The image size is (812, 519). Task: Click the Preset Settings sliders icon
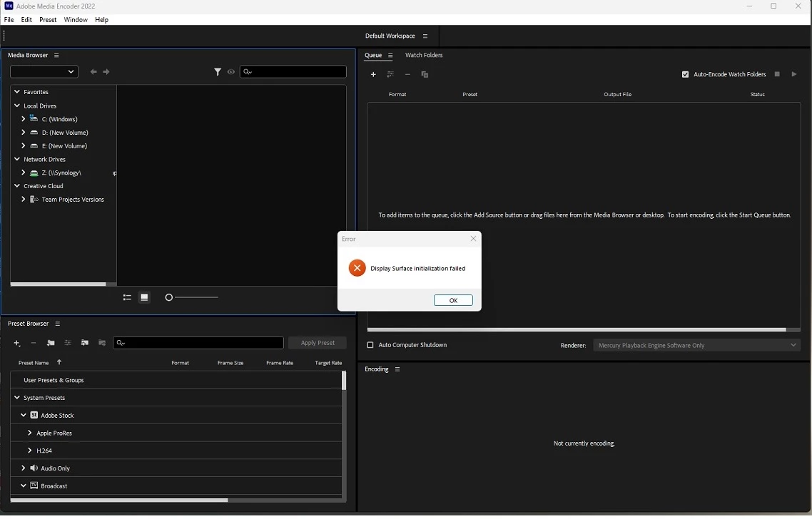tap(67, 343)
